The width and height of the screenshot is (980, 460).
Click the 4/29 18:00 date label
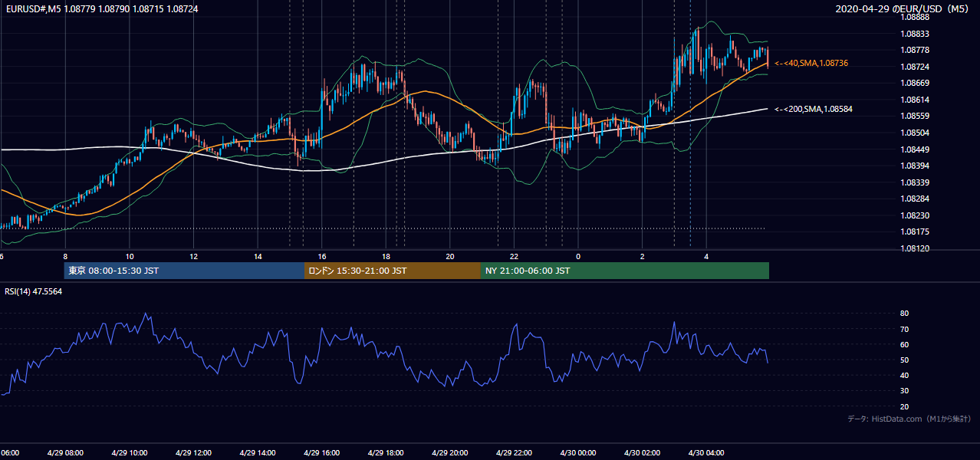point(386,452)
